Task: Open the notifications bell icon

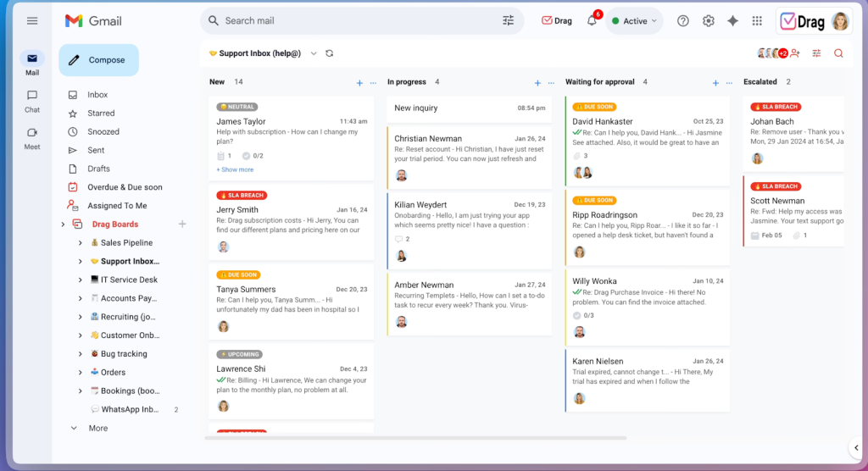Action: tap(592, 21)
